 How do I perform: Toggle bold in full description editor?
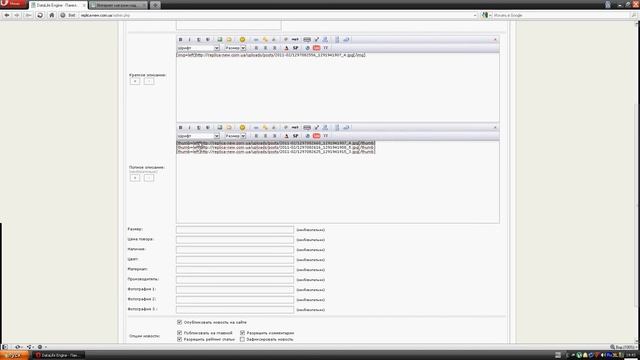(180, 128)
